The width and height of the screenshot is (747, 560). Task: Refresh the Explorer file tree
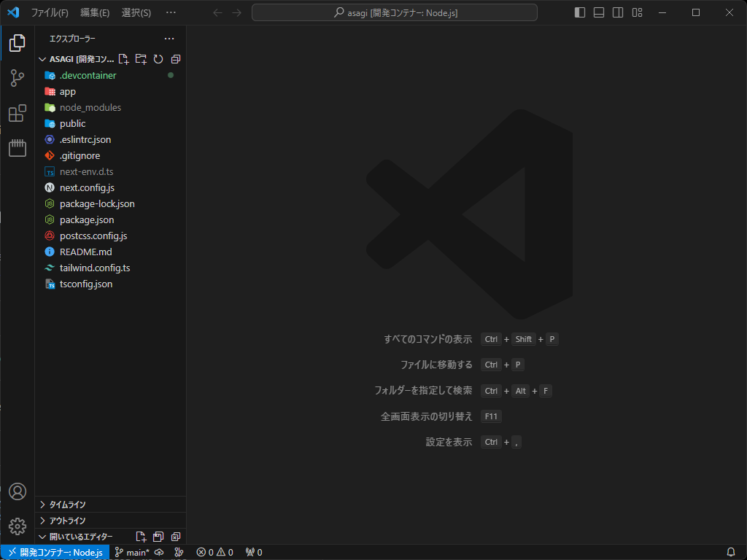158,59
